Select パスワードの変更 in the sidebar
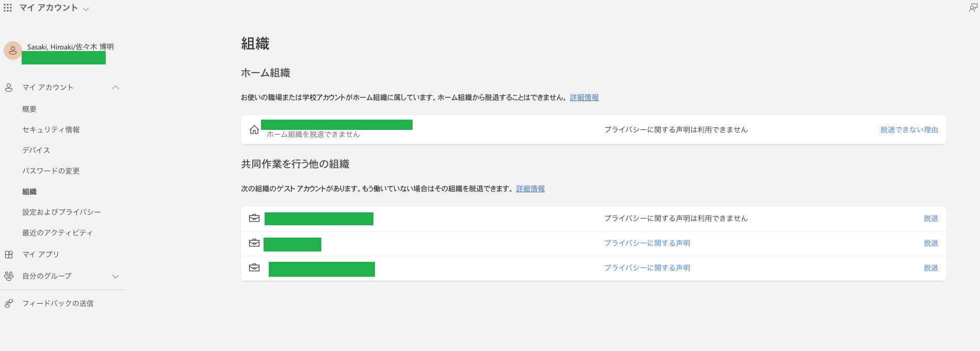 tap(50, 171)
